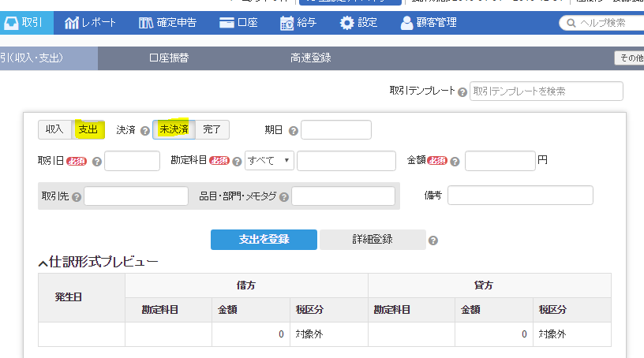Open the その他 dropdown button

(x=630, y=58)
